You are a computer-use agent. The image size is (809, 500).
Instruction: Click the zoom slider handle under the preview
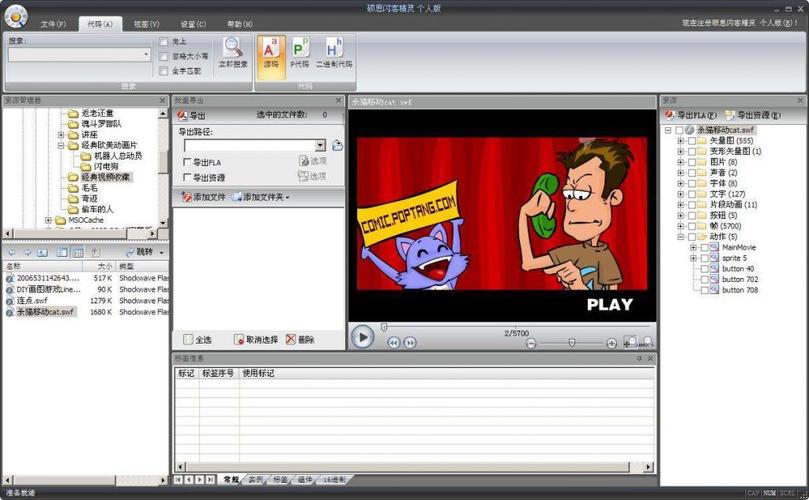click(x=571, y=343)
